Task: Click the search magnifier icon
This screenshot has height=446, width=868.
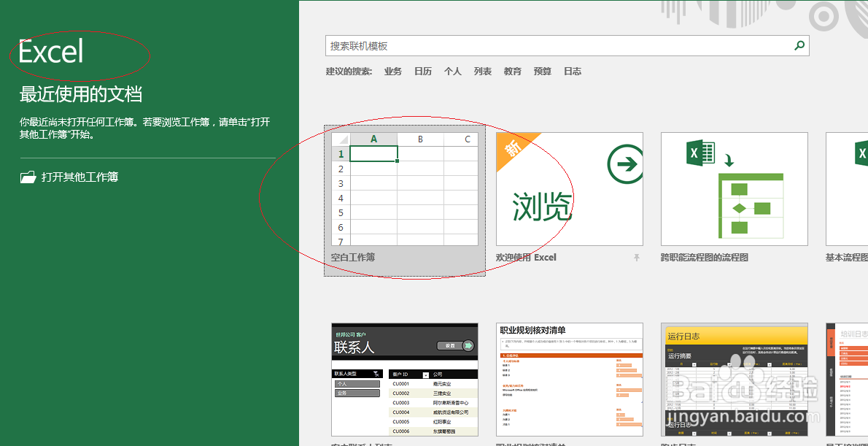Action: pos(799,46)
